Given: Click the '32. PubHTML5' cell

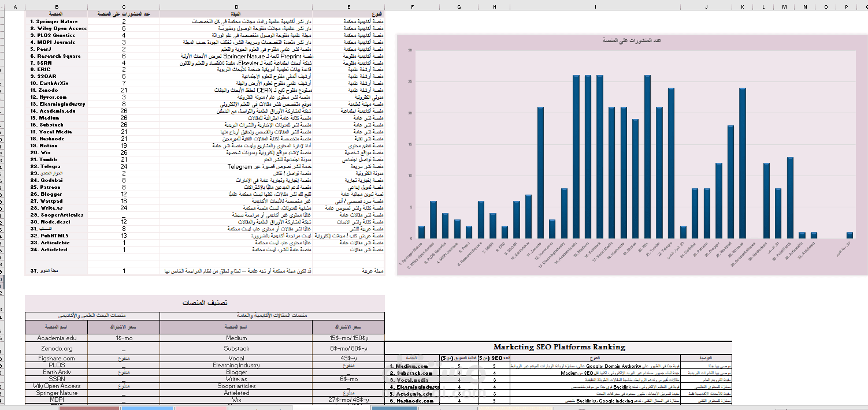Looking at the screenshot, I should click(56, 236).
